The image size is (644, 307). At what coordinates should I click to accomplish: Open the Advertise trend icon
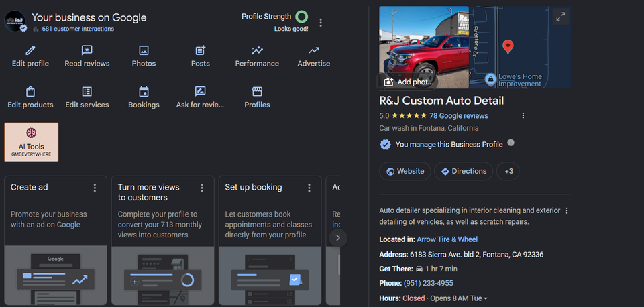point(314,50)
